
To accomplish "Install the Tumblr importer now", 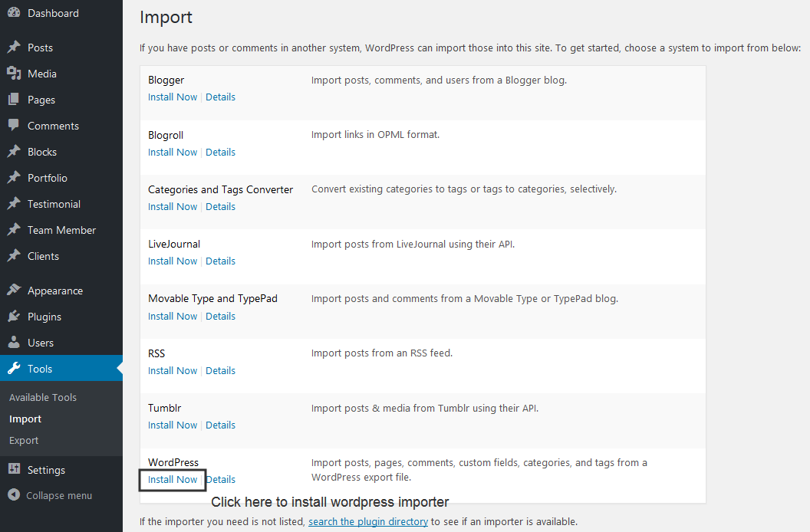I will 173,425.
